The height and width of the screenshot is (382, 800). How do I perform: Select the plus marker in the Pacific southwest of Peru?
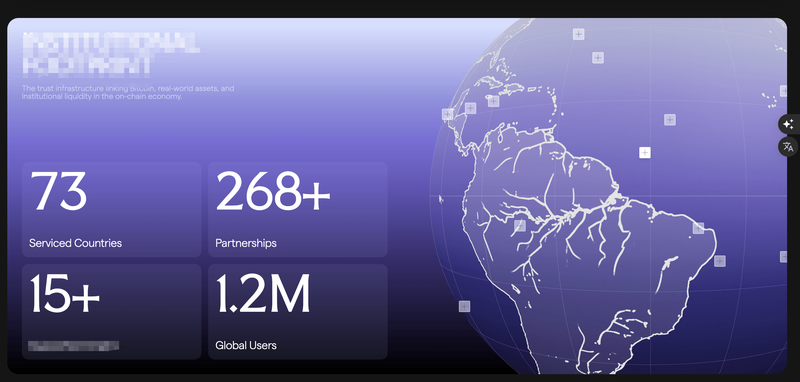pyautogui.click(x=464, y=307)
